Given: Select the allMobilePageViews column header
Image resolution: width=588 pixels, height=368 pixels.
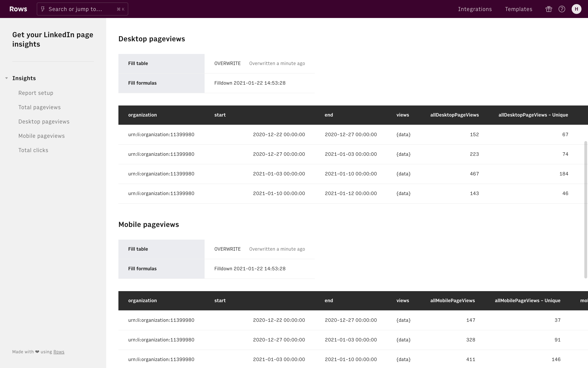Looking at the screenshot, I should [x=452, y=301].
